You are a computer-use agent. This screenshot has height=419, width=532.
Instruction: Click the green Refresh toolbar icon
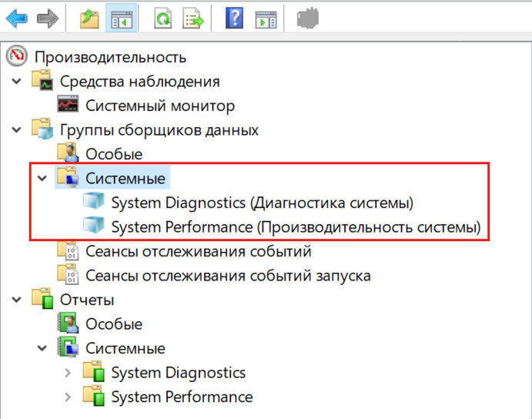(162, 18)
